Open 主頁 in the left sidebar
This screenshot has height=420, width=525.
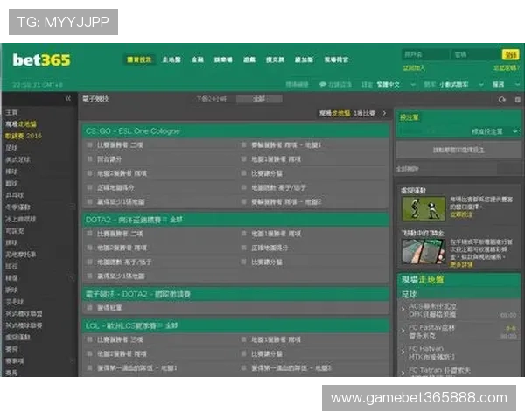pos(11,112)
